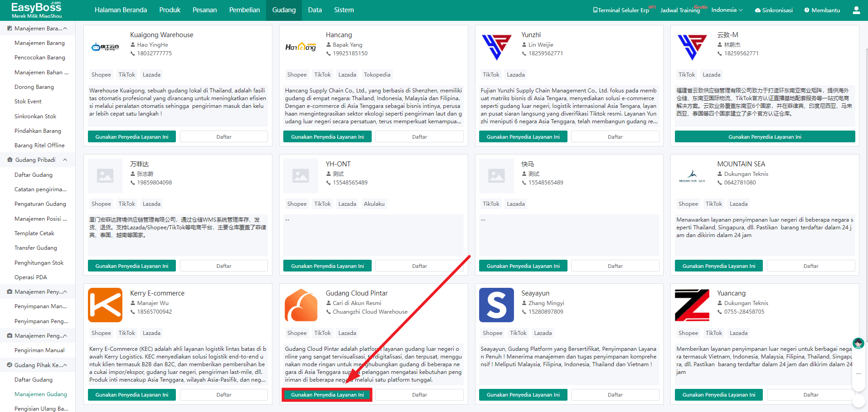Open Gudang menu
The height and width of the screenshot is (412, 868).
coord(284,10)
